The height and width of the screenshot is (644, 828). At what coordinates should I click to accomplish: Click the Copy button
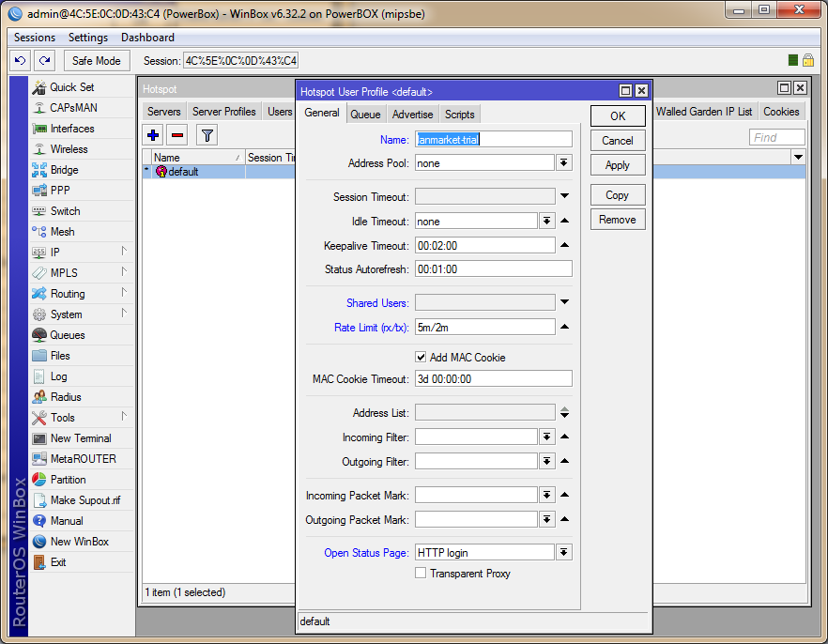coord(617,195)
